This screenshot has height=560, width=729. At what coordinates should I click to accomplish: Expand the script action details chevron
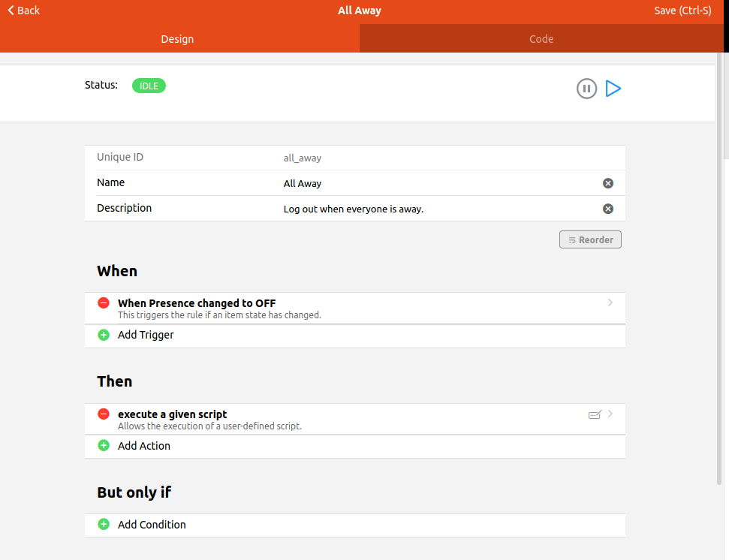610,414
